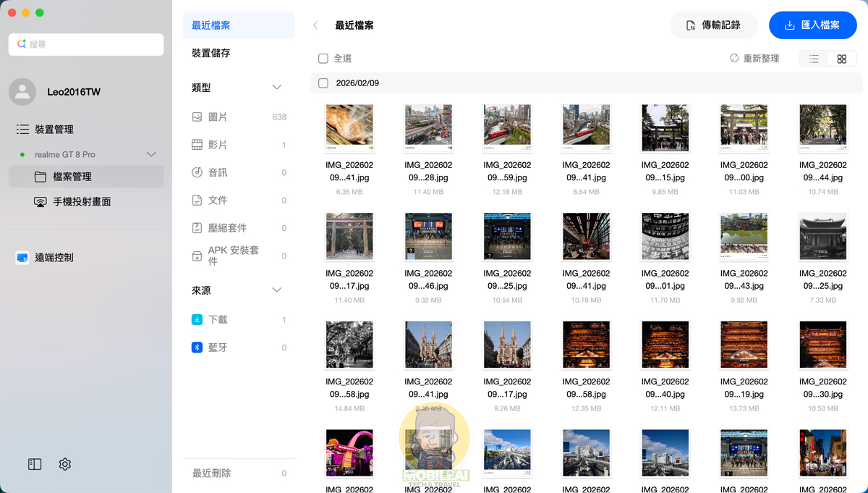The image size is (868, 493).
Task: Select the 14.84 MB black-and-white street thumbnail
Action: (349, 345)
